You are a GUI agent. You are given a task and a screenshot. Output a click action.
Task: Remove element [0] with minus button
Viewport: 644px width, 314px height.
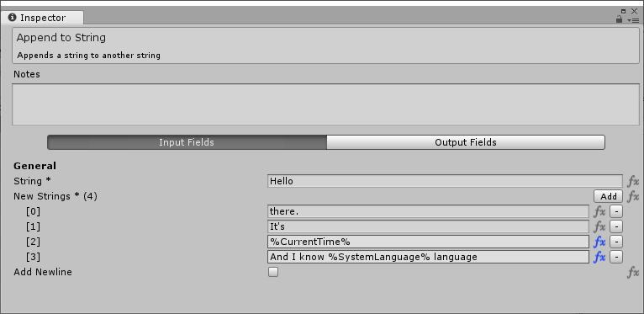(x=616, y=211)
